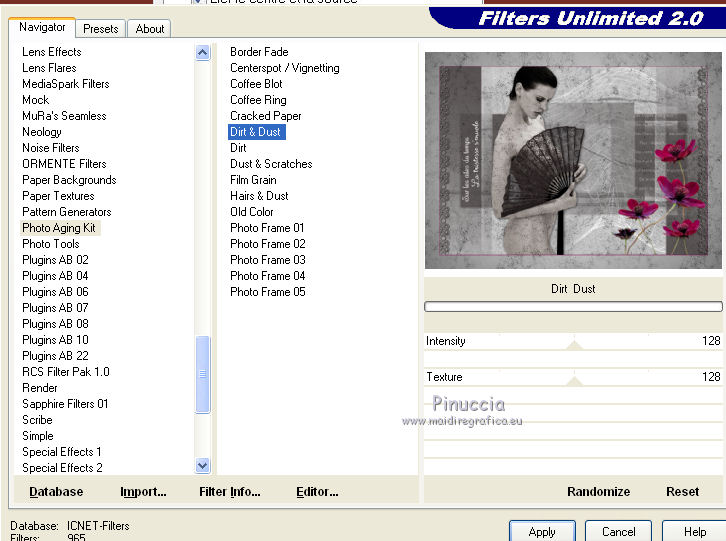Choose Dust & Scratches filter

coord(271,164)
